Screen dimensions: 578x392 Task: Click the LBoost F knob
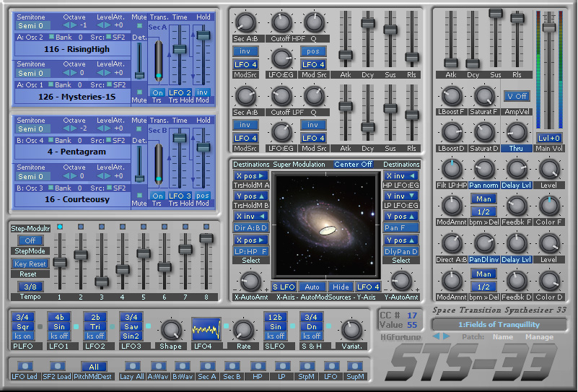coord(452,96)
